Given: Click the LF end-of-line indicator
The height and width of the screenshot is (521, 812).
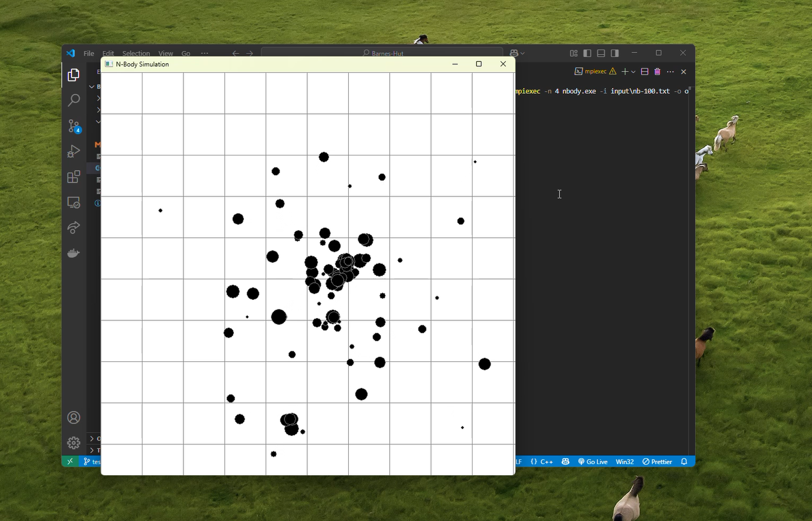Looking at the screenshot, I should pyautogui.click(x=519, y=462).
